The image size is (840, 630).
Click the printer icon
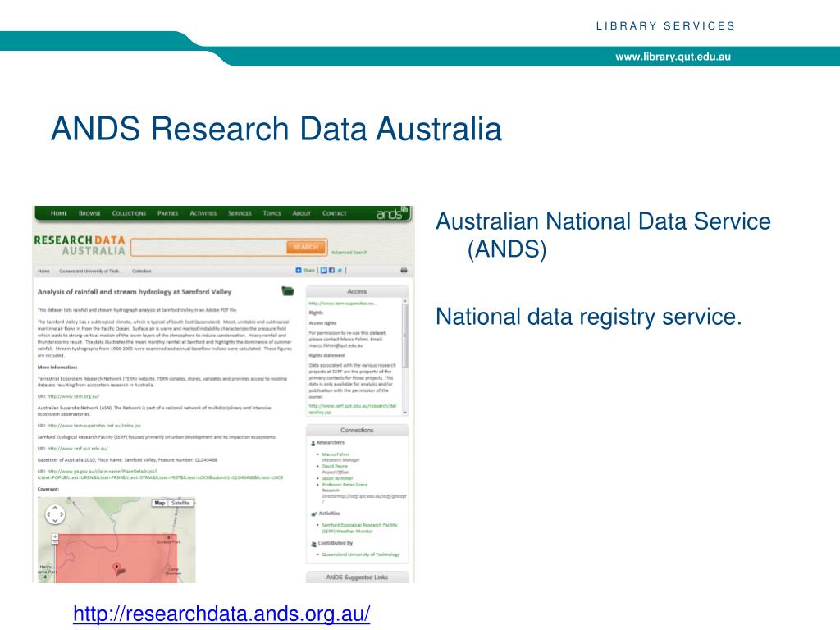(404, 271)
